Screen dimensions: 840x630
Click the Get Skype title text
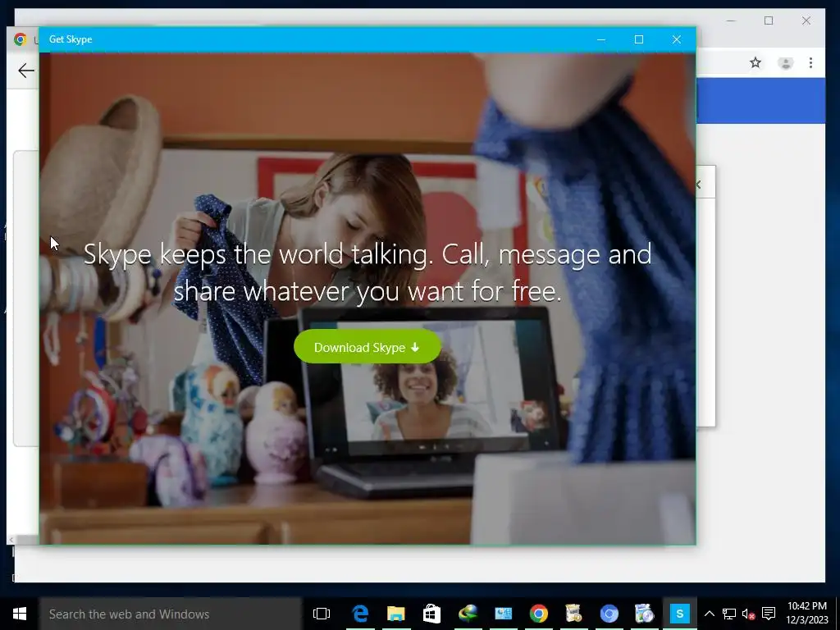(71, 39)
